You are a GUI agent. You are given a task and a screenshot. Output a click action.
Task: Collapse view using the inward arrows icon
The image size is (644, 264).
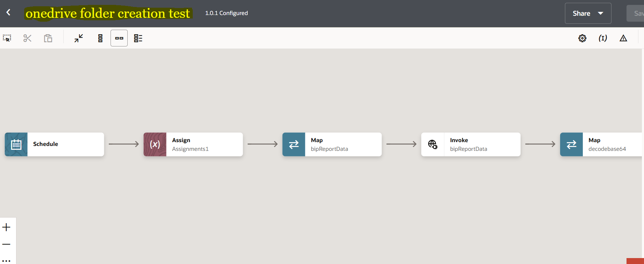(79, 38)
